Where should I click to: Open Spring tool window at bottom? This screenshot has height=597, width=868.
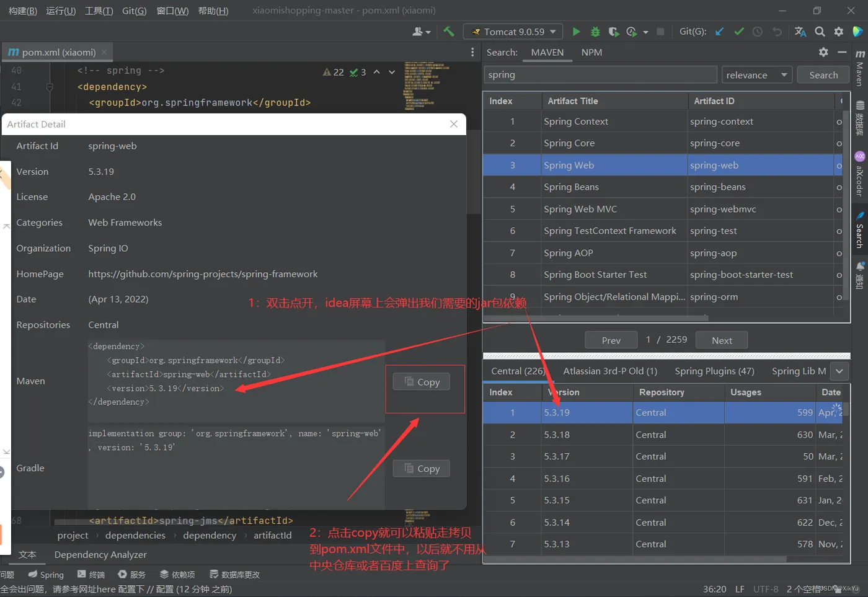[x=46, y=575]
